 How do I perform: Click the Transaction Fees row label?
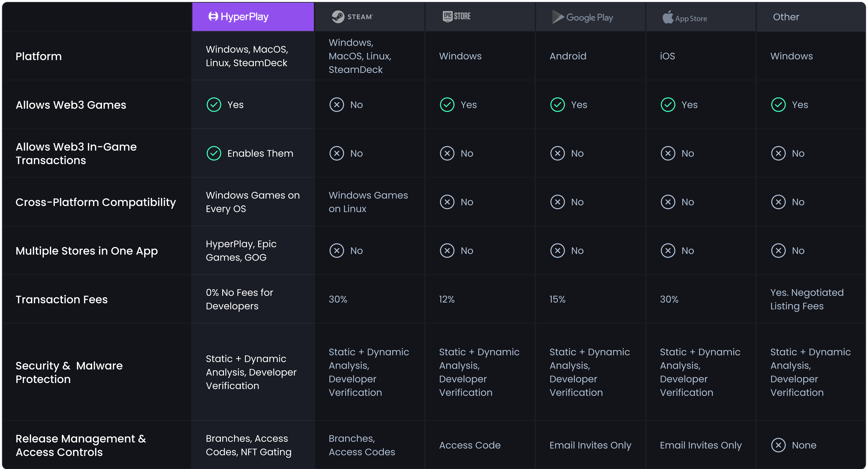pyautogui.click(x=62, y=299)
